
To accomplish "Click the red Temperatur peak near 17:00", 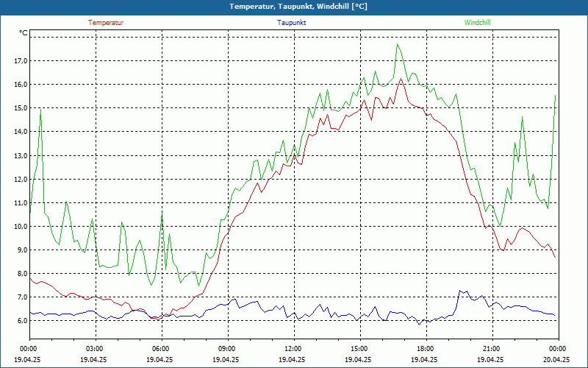I will 401,79.
